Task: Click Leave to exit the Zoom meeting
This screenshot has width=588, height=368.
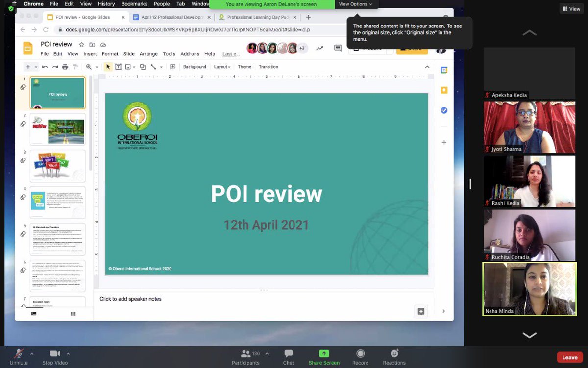Action: (x=569, y=357)
